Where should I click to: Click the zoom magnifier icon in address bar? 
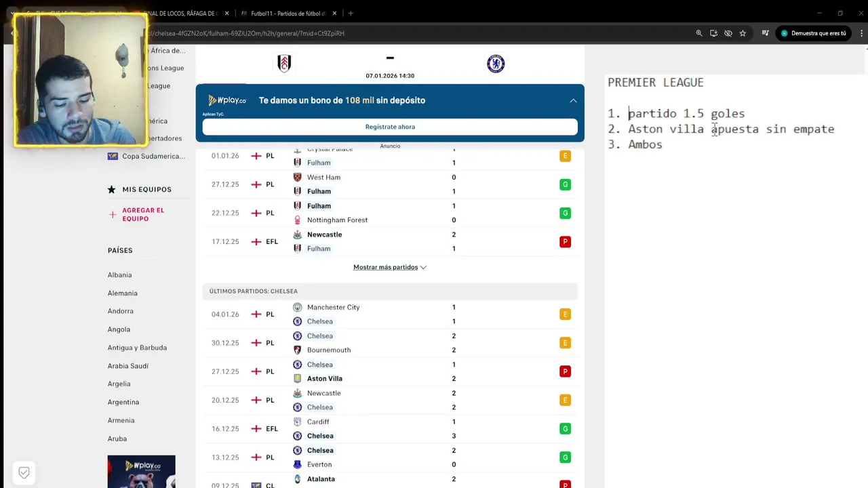coord(699,33)
